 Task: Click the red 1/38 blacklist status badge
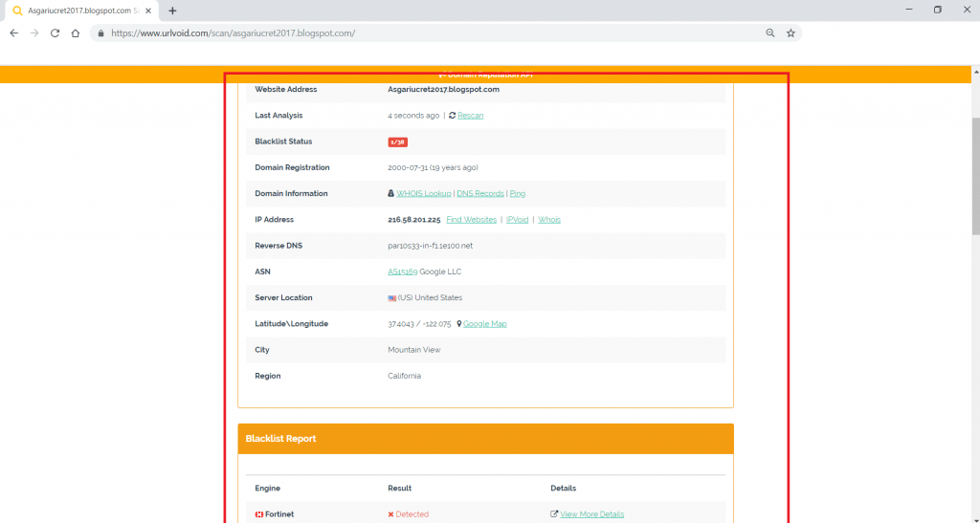point(397,142)
